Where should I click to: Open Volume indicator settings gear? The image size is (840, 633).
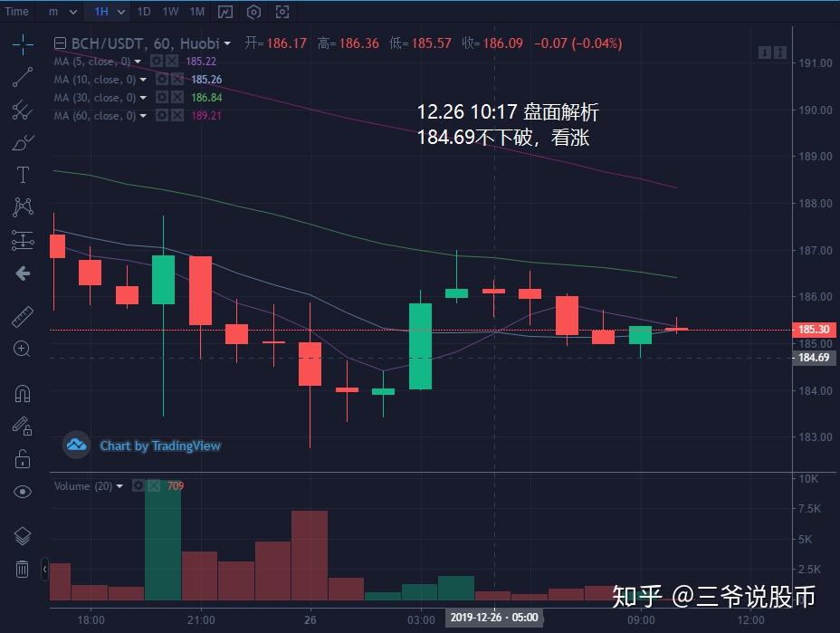(138, 485)
